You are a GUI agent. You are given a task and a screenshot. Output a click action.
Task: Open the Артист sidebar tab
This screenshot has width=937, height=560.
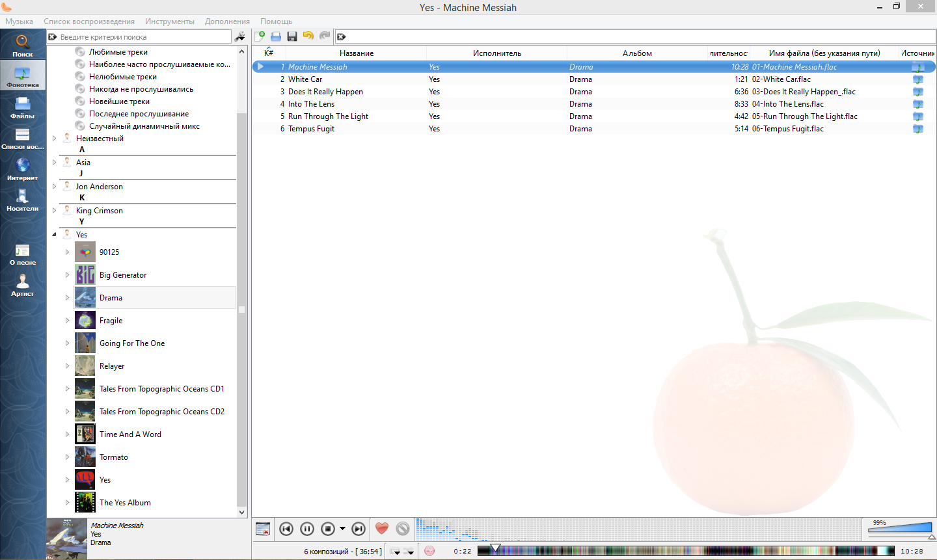point(23,285)
